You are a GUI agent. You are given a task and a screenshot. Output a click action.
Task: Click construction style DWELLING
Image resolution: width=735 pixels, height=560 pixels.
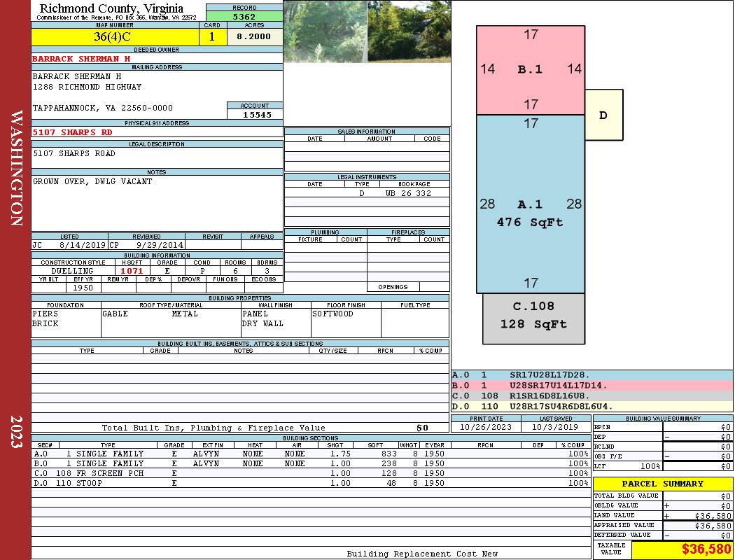click(72, 271)
